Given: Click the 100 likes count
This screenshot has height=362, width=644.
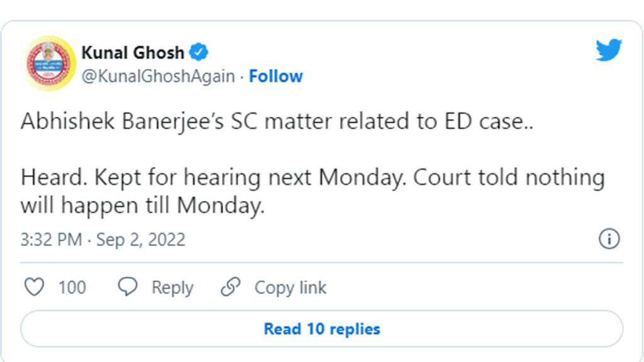Looking at the screenshot, I should click(x=72, y=288).
